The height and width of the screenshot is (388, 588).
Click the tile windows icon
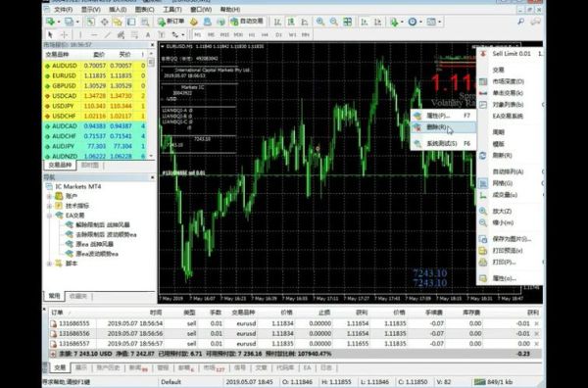[348, 22]
